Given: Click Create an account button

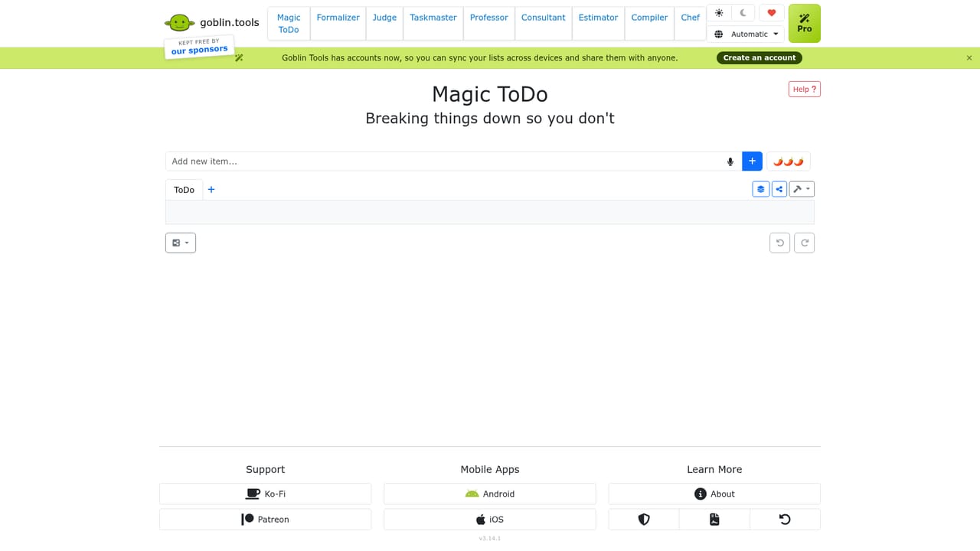Looking at the screenshot, I should pyautogui.click(x=759, y=57).
